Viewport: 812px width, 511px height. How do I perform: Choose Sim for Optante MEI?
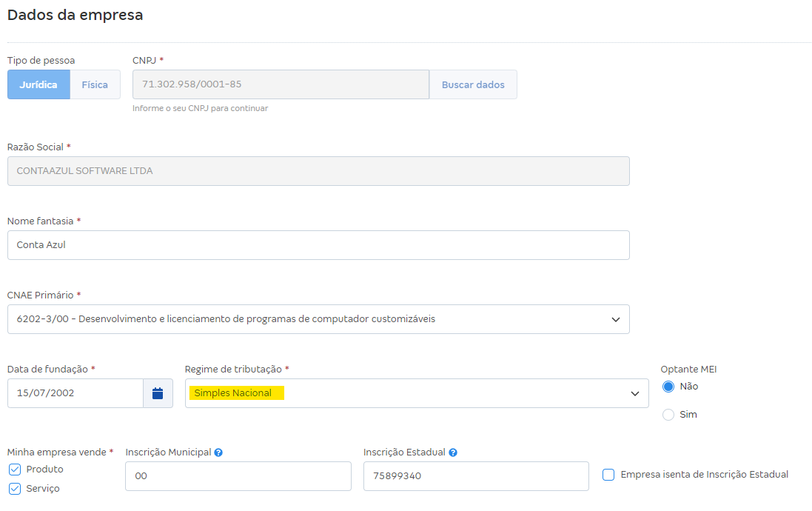click(x=668, y=415)
